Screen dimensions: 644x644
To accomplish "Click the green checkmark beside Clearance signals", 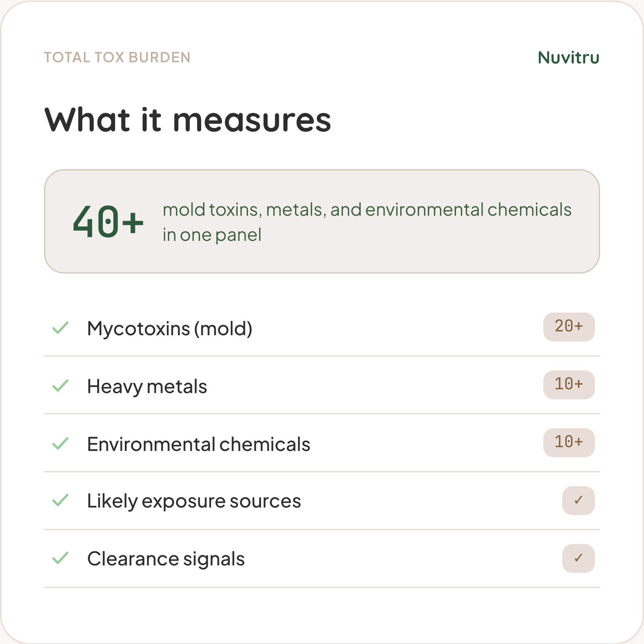I will pyautogui.click(x=60, y=558).
